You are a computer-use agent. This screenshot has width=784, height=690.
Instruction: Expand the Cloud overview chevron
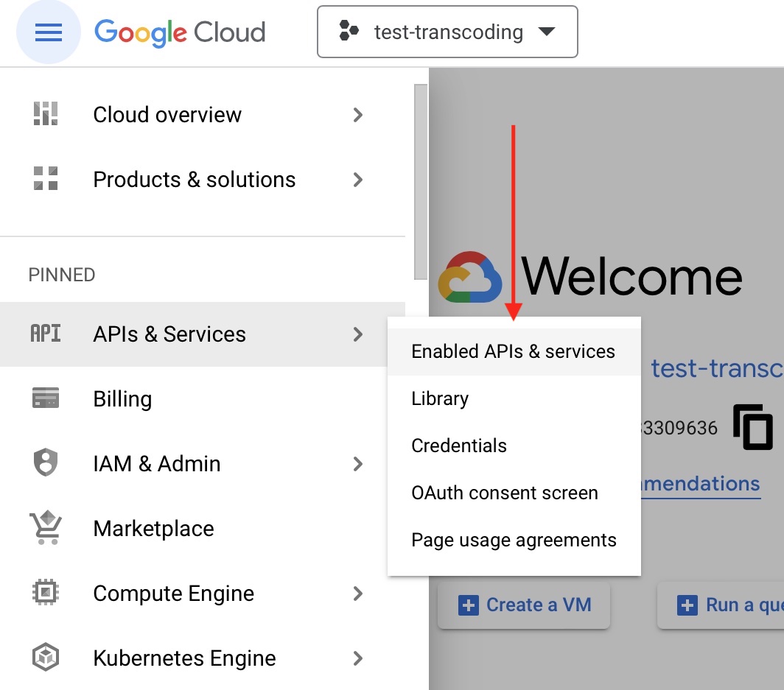(357, 115)
